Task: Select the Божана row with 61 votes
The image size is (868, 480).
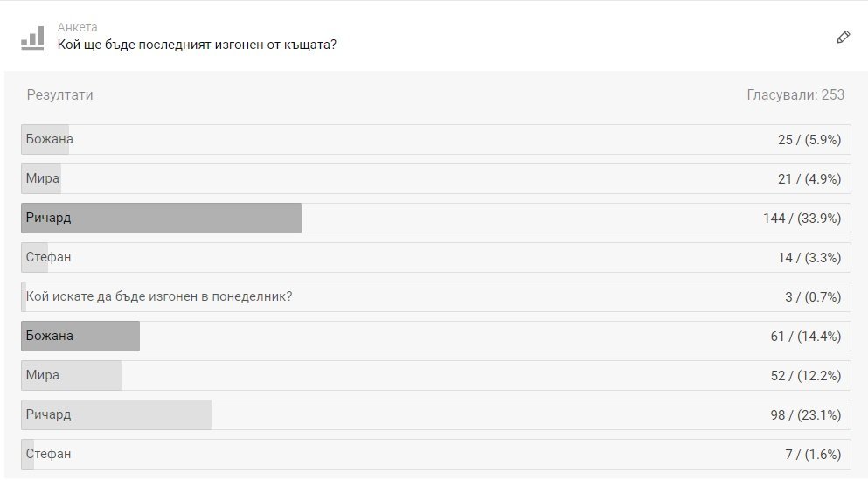Action: click(x=435, y=336)
